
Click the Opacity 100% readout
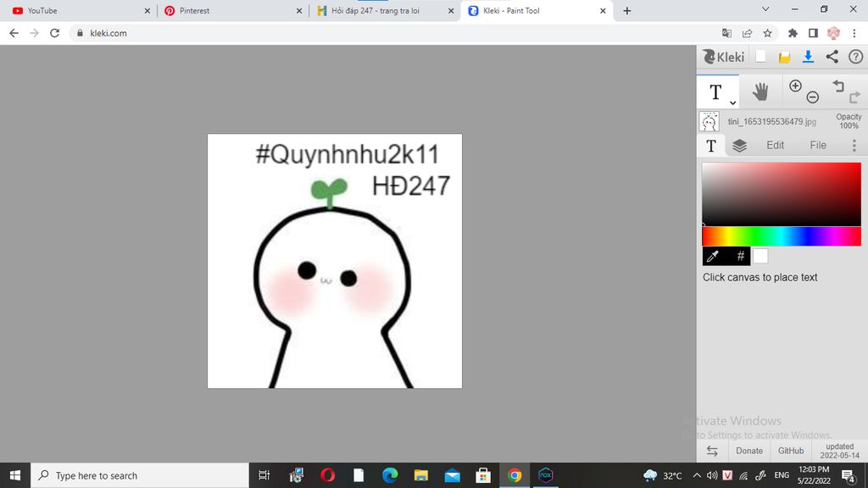tap(848, 121)
